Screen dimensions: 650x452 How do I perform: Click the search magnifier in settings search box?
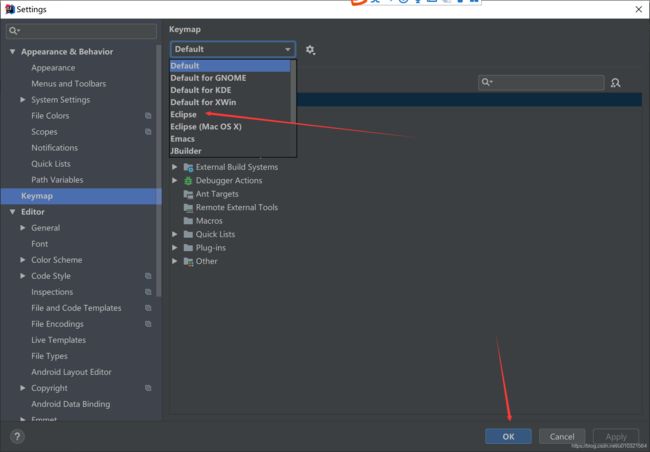tap(14, 31)
